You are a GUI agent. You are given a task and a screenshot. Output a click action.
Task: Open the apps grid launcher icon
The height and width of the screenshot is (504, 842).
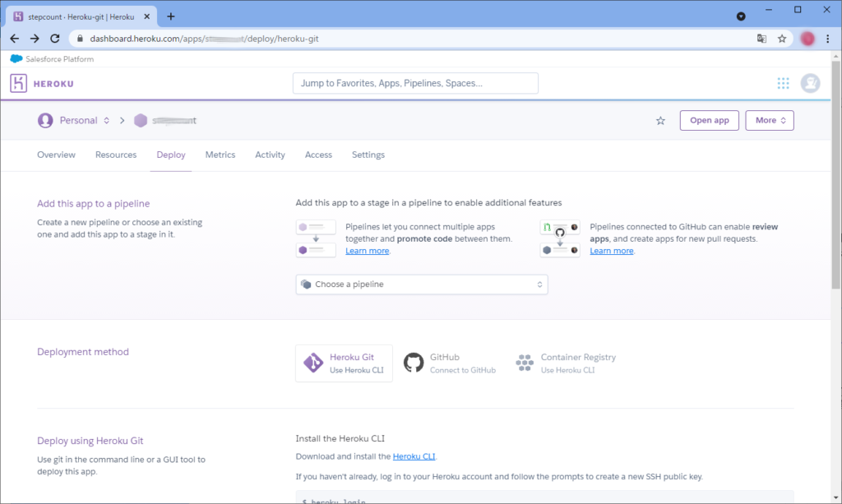click(x=783, y=83)
